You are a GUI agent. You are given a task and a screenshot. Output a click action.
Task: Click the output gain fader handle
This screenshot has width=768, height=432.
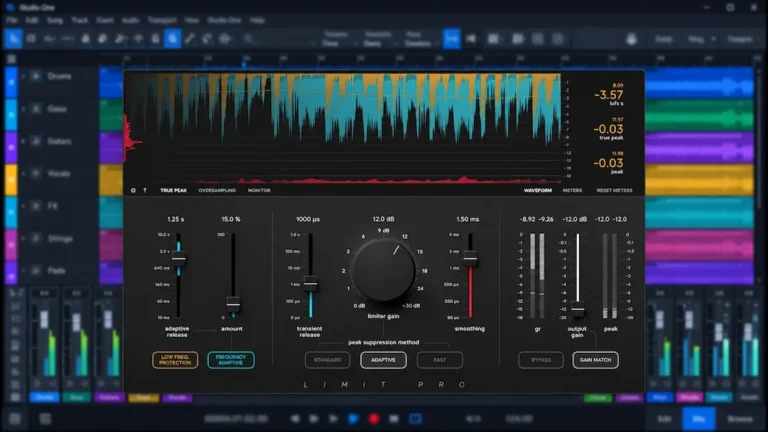point(578,309)
